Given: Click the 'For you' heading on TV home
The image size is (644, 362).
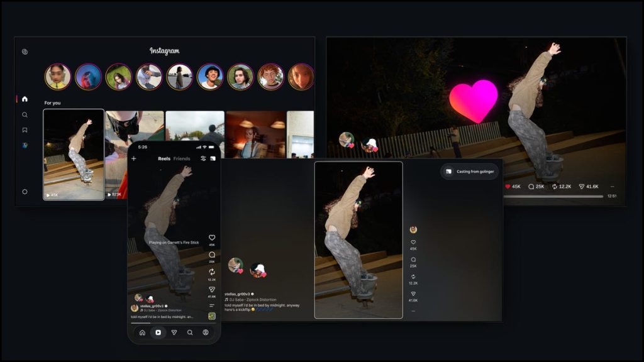Looking at the screenshot, I should pyautogui.click(x=53, y=103).
